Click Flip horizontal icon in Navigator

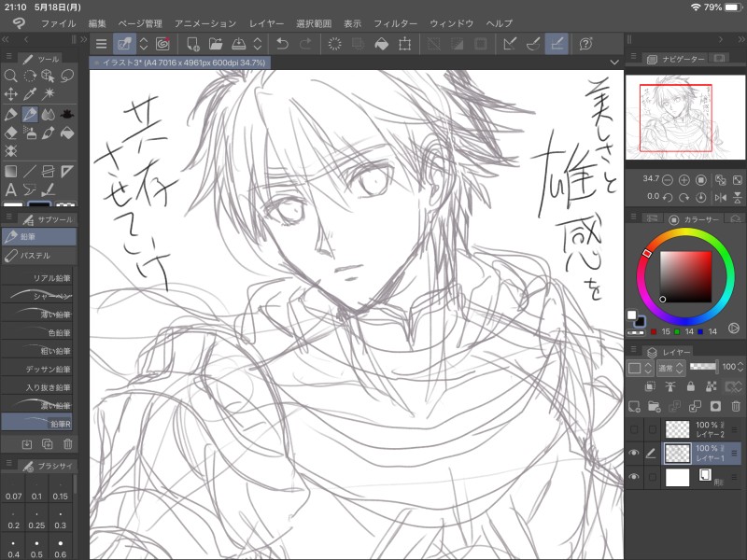click(720, 197)
